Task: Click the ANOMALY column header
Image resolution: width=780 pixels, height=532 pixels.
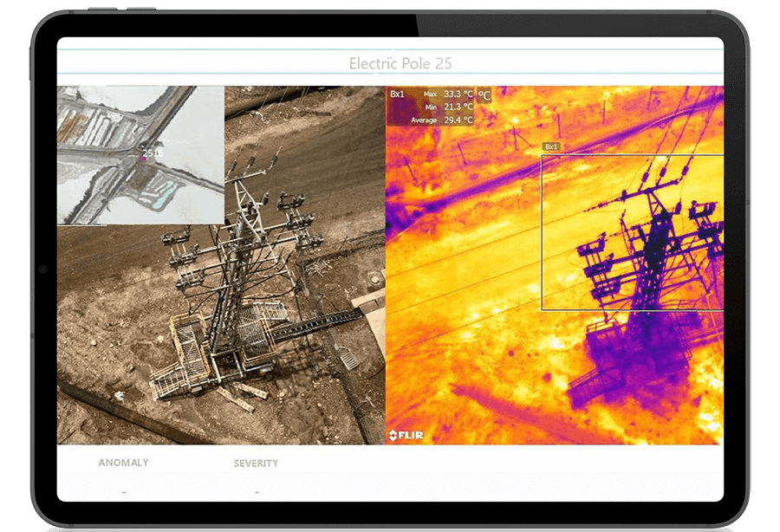Action: (x=123, y=463)
